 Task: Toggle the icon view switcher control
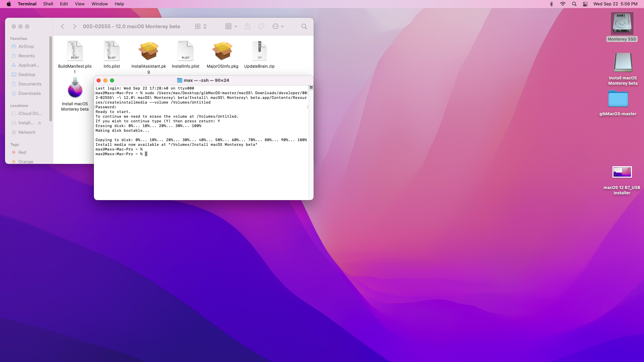pos(201,26)
